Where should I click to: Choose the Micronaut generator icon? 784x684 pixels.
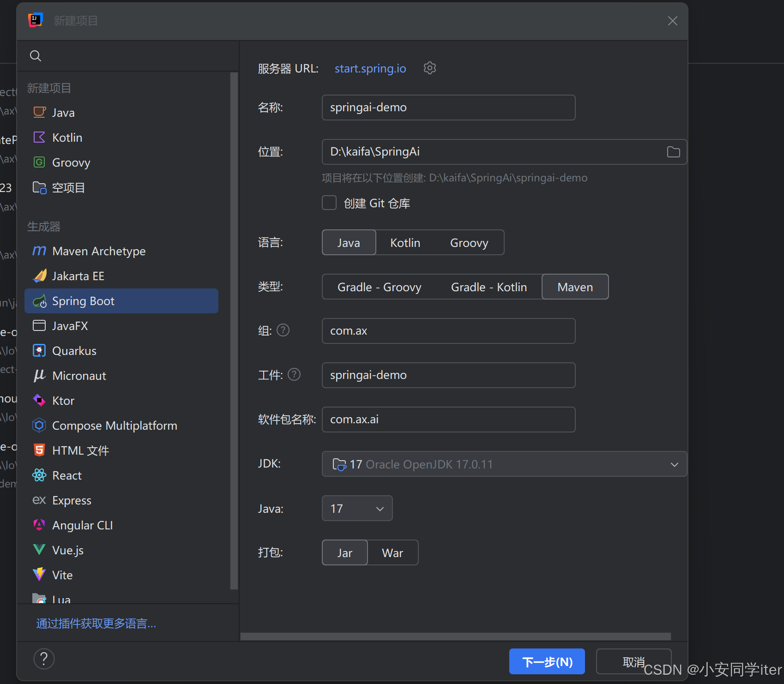40,375
